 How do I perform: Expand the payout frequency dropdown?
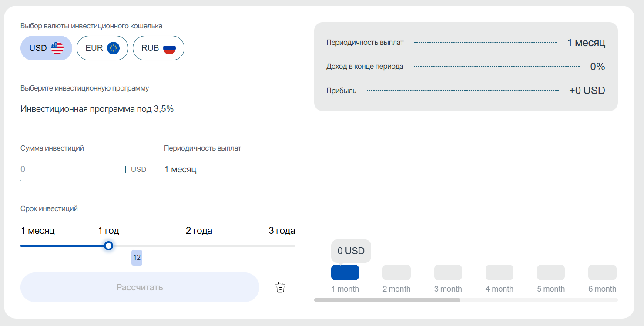(229, 169)
